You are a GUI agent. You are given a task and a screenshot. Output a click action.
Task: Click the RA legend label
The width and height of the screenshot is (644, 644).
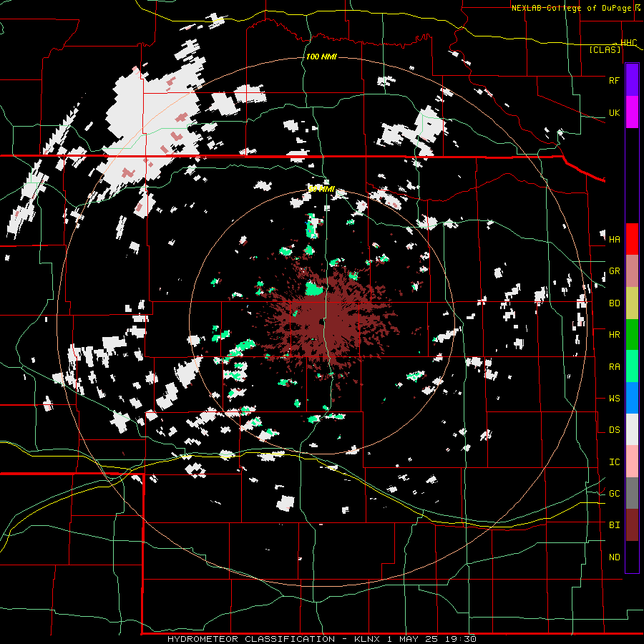pos(614,367)
